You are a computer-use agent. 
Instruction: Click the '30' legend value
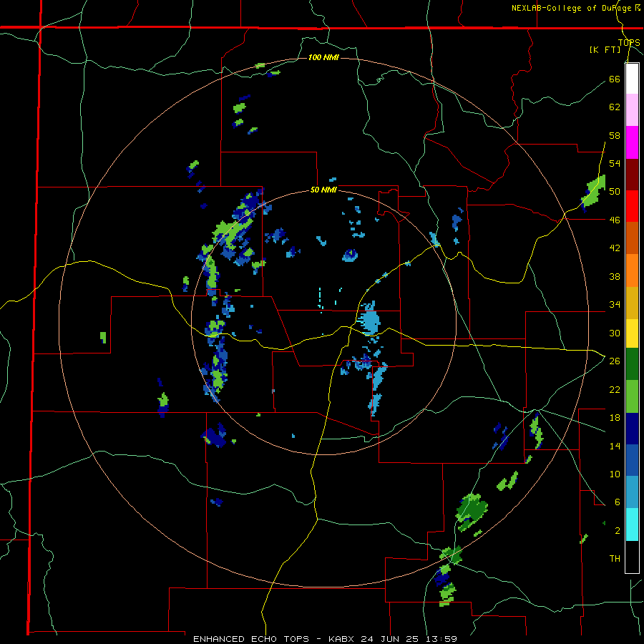point(615,333)
